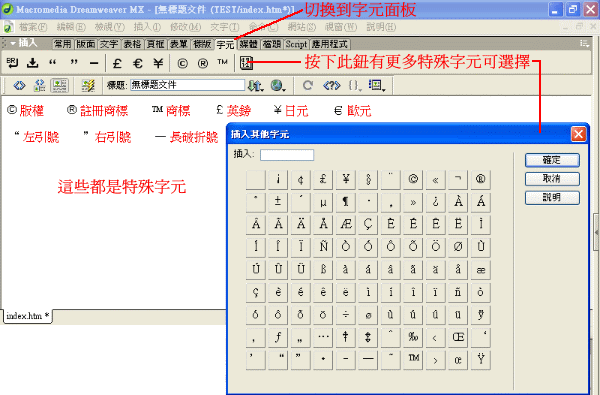Pick the µ micro character in grid

click(x=323, y=202)
